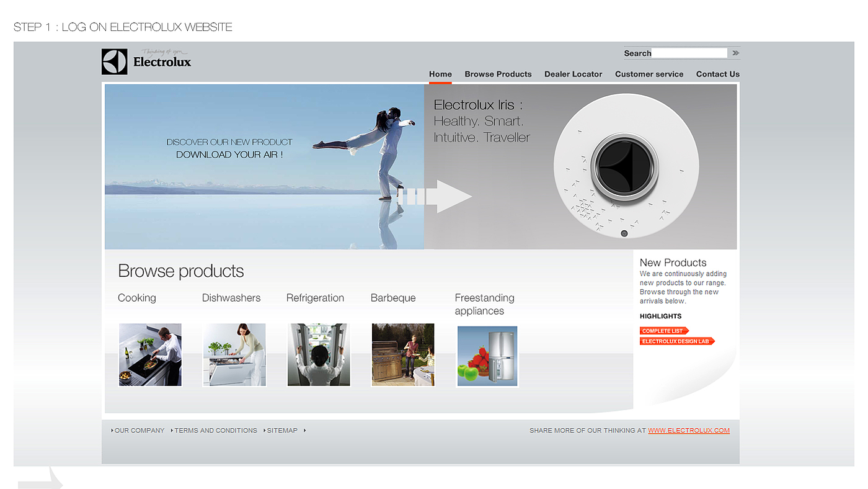Viewport: 868px width, 489px height.
Task: Click the Electrolux Iris headline text
Action: click(478, 105)
